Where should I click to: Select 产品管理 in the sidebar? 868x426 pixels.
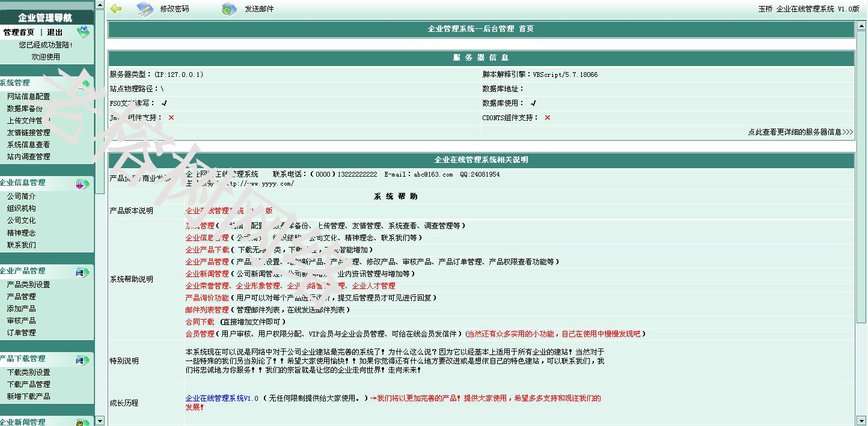click(22, 297)
